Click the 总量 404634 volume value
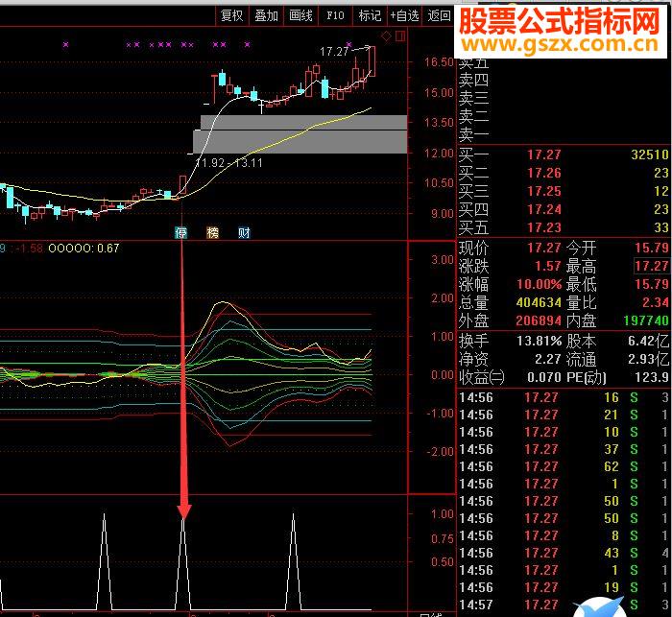This screenshot has width=672, height=617. click(x=539, y=302)
